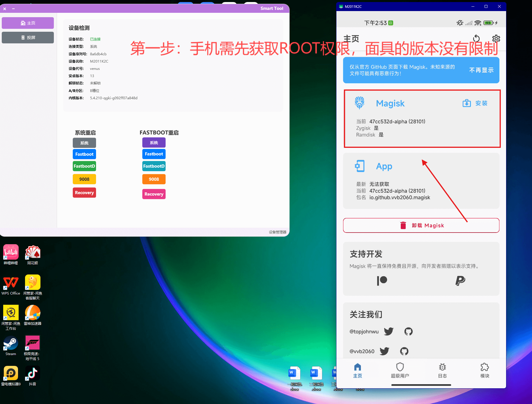Open Magisk settings gear icon
The image size is (532, 404).
(496, 38)
